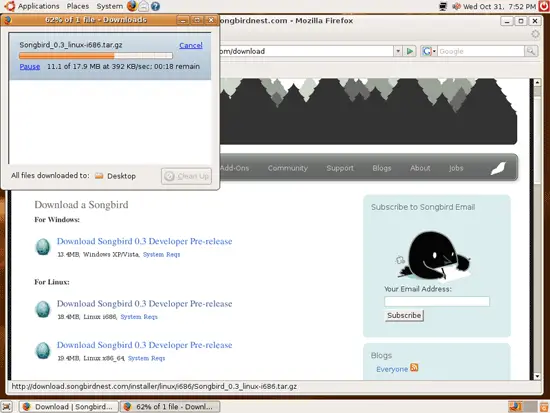This screenshot has width=550, height=413.
Task: Go to the Community page
Action: tap(288, 168)
